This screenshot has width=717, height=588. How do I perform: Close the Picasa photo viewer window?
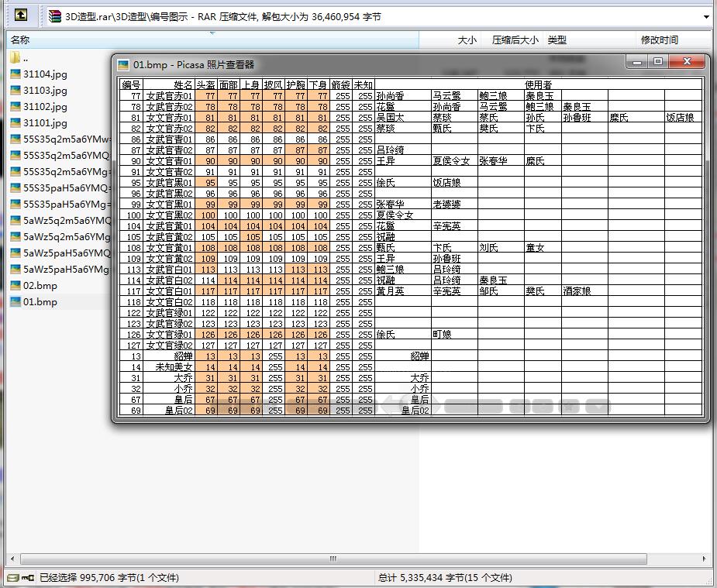pos(687,62)
